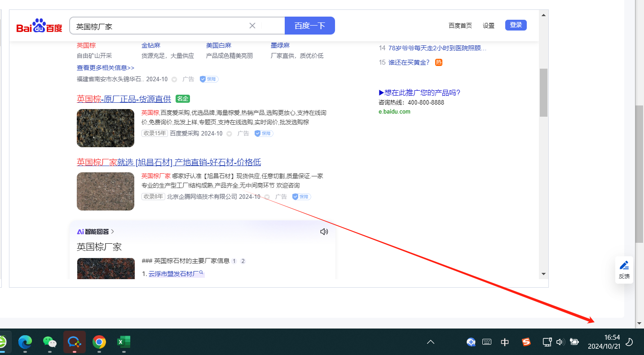Click the Sogou input method tray icon
Screen dimensions: 644x355
coord(526,342)
